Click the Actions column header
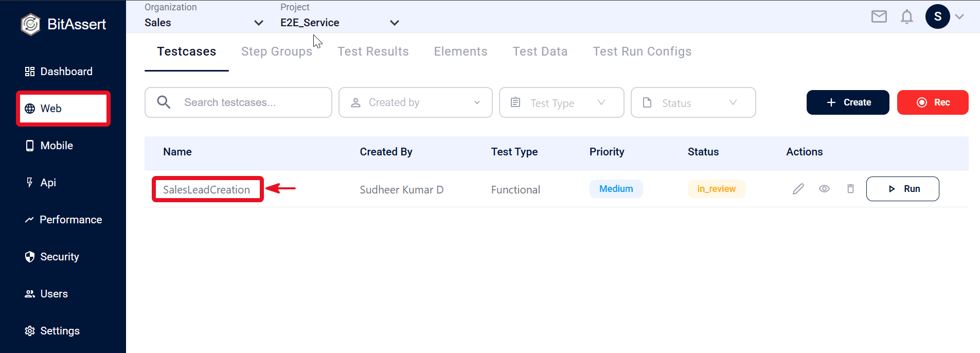This screenshot has width=980, height=353. 805,152
